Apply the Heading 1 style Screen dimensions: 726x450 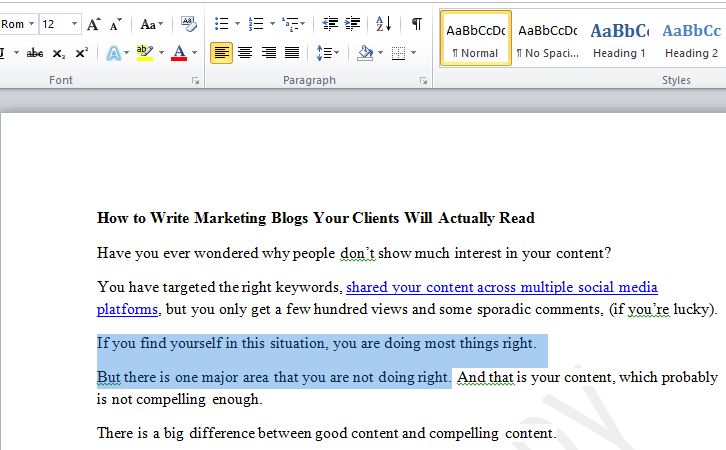(619, 38)
